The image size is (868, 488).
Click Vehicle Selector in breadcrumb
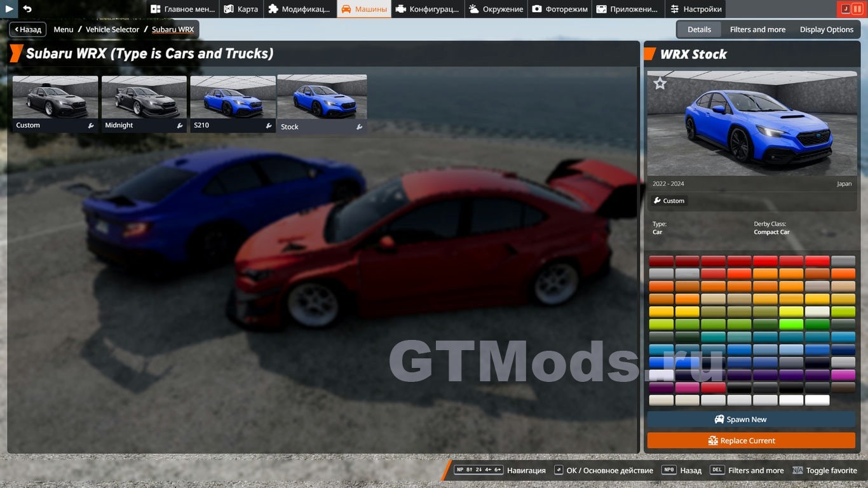[112, 29]
